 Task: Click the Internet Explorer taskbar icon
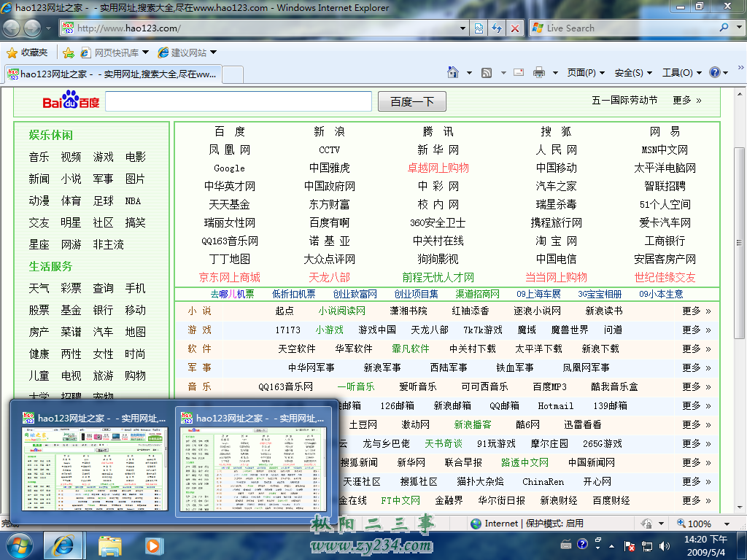pos(63,546)
